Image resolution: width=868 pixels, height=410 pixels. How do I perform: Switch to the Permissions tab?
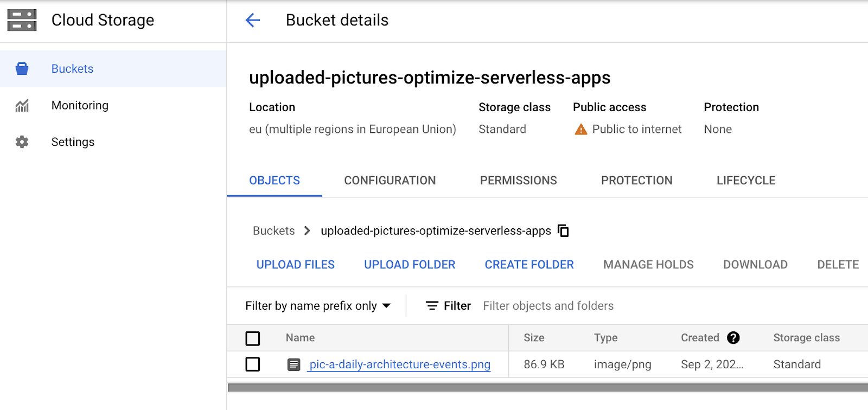[518, 181]
